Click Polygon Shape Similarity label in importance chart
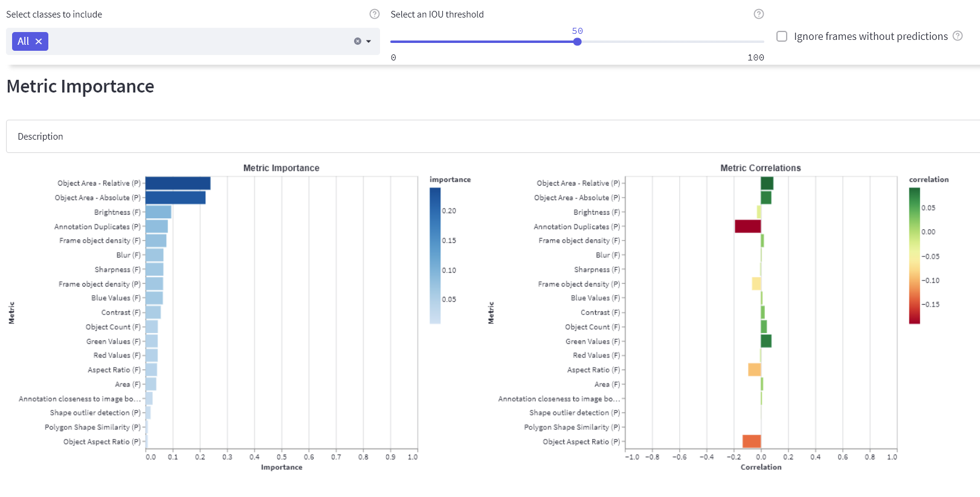Image resolution: width=980 pixels, height=497 pixels. (x=92, y=427)
